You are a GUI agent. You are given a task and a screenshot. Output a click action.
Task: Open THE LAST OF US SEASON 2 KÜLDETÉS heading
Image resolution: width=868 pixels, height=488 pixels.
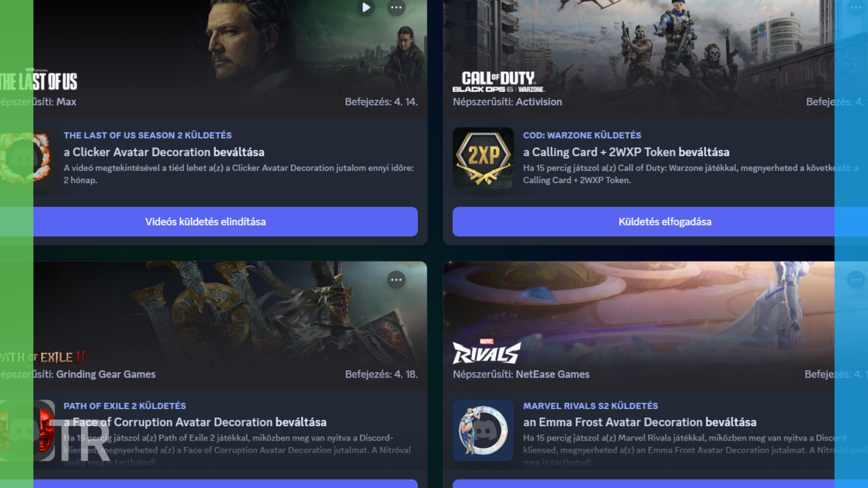point(147,135)
